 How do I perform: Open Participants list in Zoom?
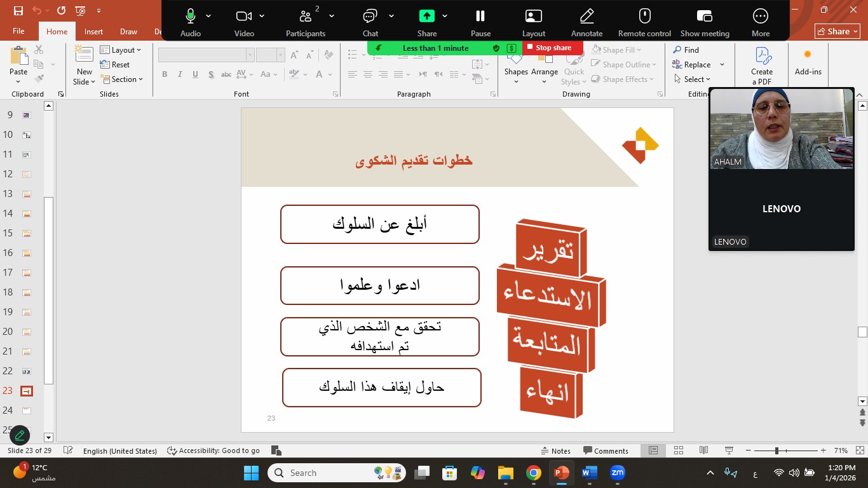click(305, 17)
